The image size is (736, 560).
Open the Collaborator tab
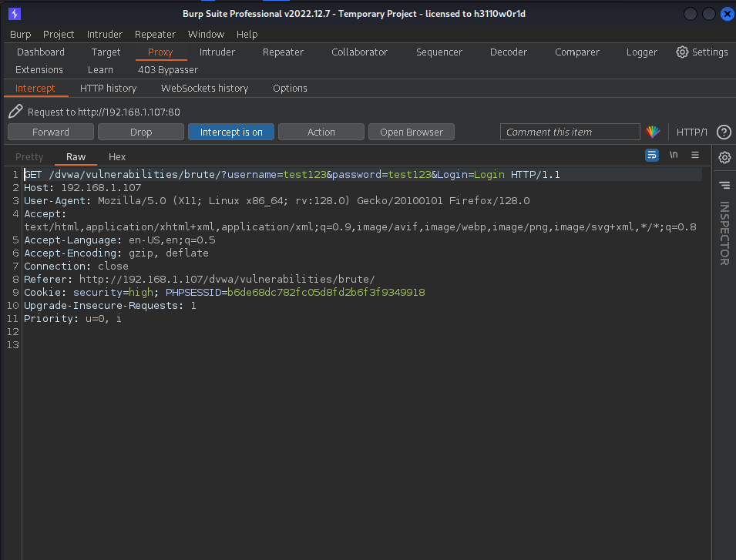pos(360,52)
